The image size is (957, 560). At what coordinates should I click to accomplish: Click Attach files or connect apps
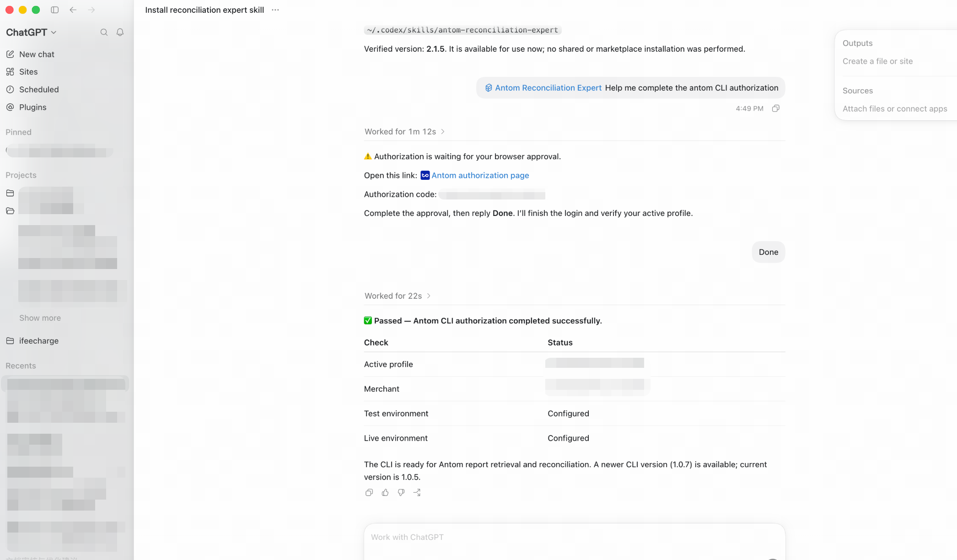click(895, 109)
